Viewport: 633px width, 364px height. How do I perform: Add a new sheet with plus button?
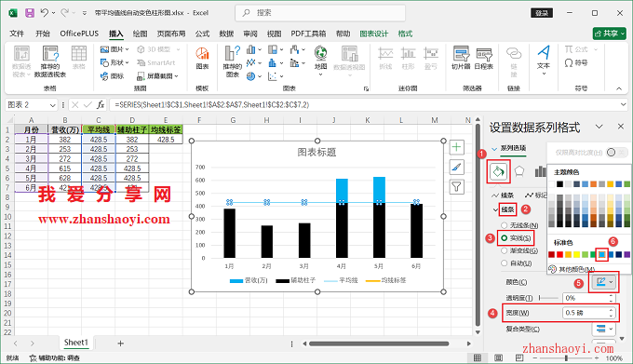pyautogui.click(x=120, y=344)
